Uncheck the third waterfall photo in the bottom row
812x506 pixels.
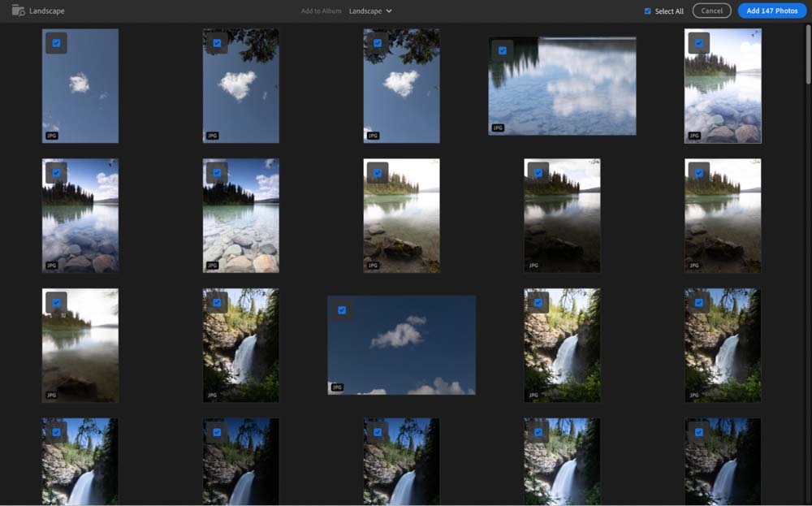[x=378, y=432]
